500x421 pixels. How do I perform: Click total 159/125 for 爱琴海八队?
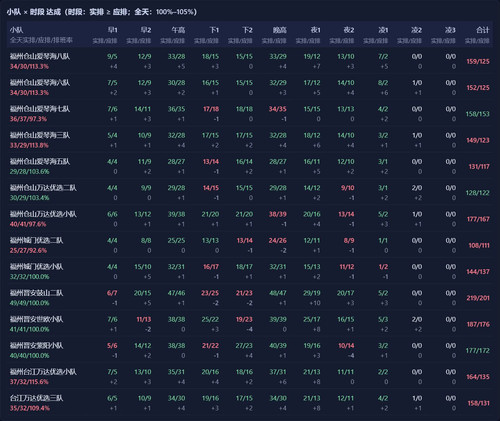478,61
